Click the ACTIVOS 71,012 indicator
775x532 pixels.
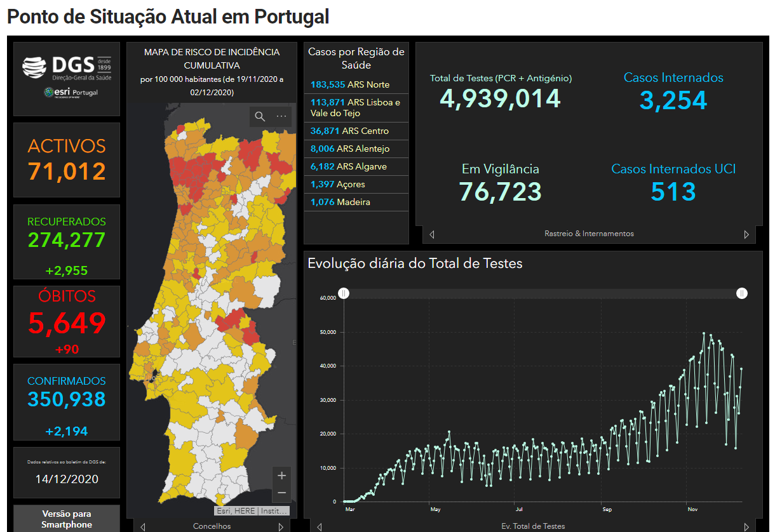67,159
